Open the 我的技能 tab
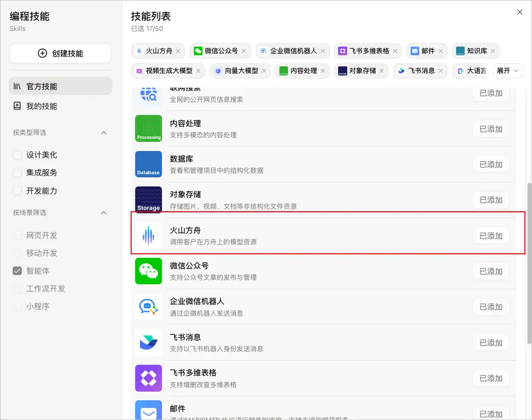 click(60, 106)
